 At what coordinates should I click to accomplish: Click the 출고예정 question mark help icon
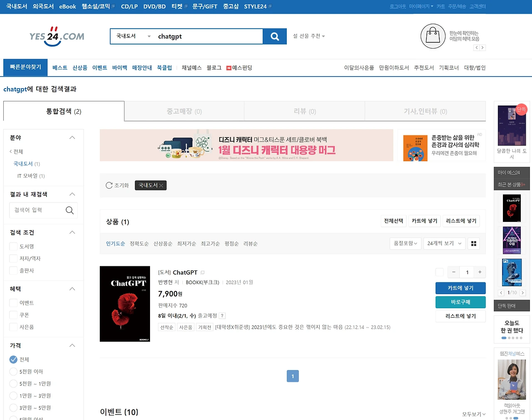222,316
